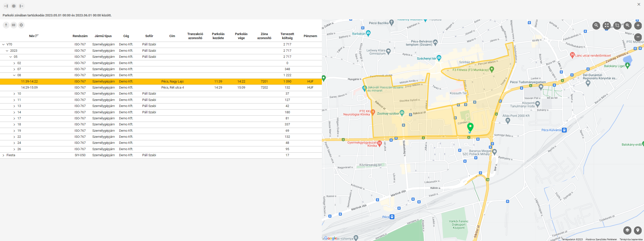Sort by the Név column header
The width and height of the screenshot is (644, 241).
pos(32,36)
